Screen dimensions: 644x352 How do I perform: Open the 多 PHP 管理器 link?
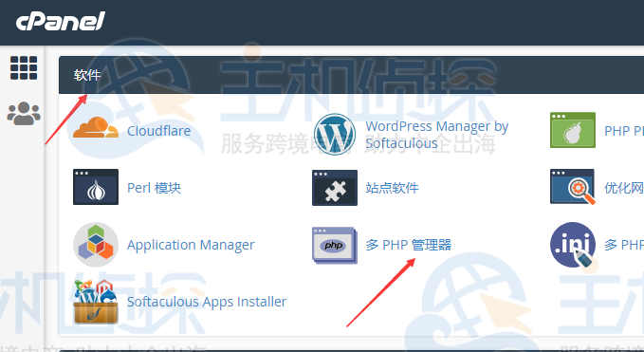point(409,245)
